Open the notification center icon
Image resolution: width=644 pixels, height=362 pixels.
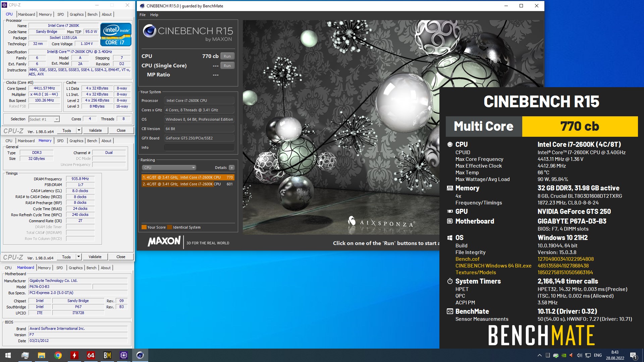(633, 355)
